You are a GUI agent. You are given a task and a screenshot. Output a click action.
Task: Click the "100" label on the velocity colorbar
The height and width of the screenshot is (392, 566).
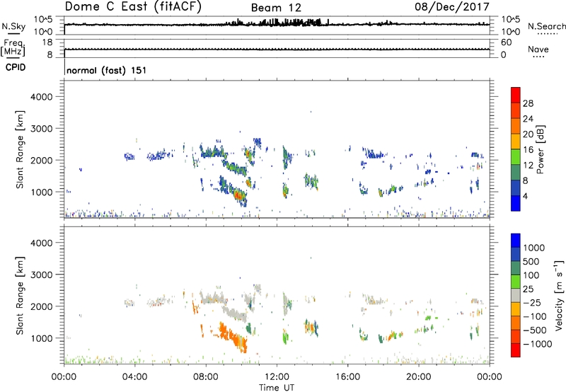click(531, 275)
